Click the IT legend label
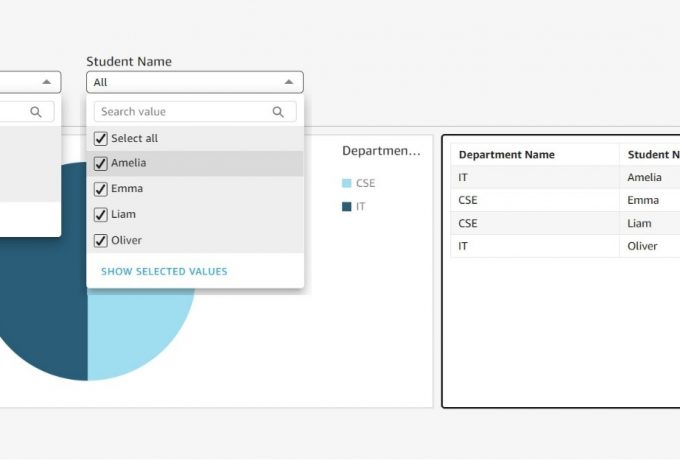This screenshot has height=460, width=680. 360,207
